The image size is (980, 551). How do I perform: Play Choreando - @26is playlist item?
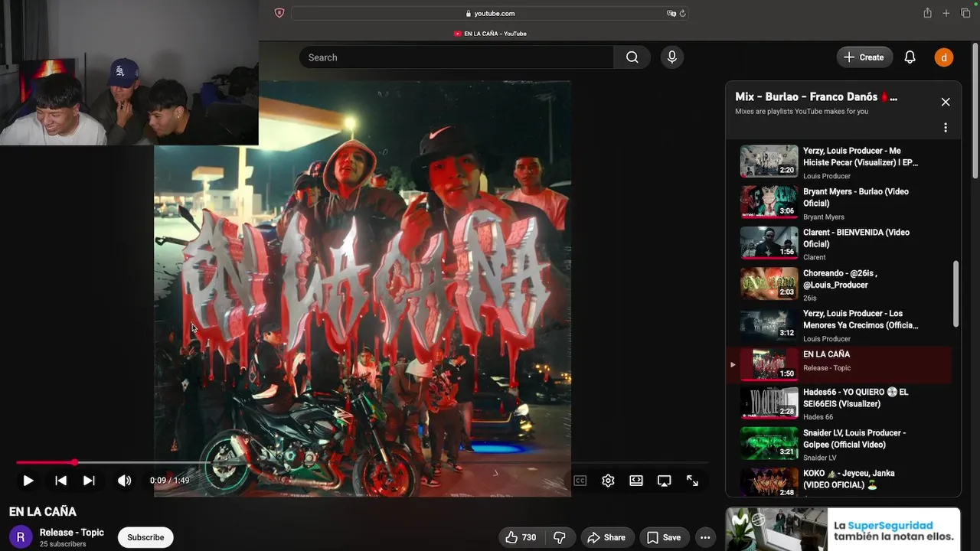click(839, 284)
